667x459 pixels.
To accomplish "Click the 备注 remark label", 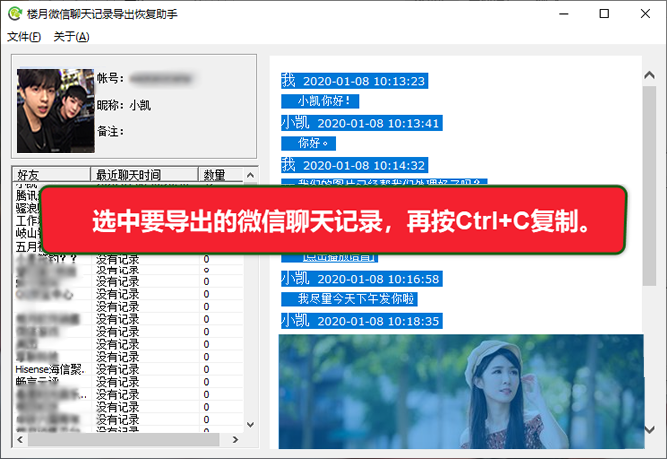I will coord(110,131).
